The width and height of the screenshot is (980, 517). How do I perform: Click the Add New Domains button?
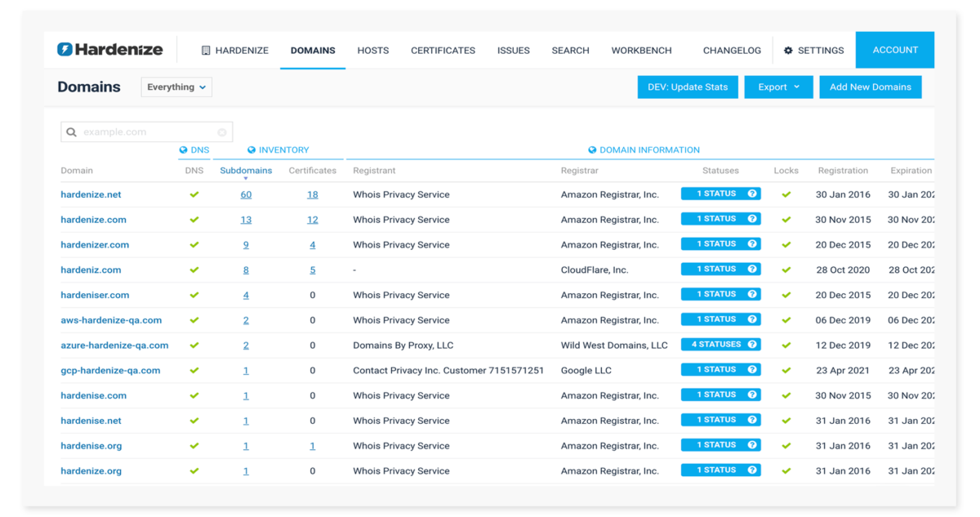coord(870,87)
